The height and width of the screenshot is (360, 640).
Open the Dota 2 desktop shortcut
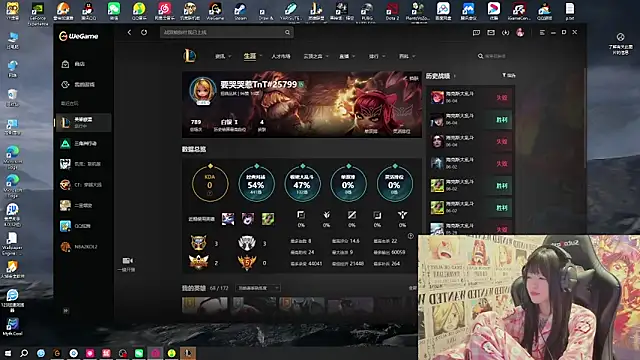coord(392,11)
